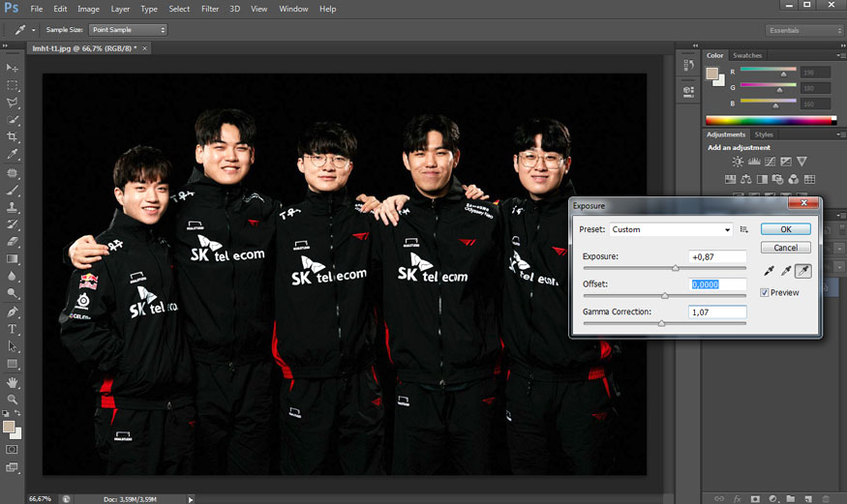This screenshot has height=504, width=847.
Task: Add a Black & White adjustment
Action: [x=762, y=179]
